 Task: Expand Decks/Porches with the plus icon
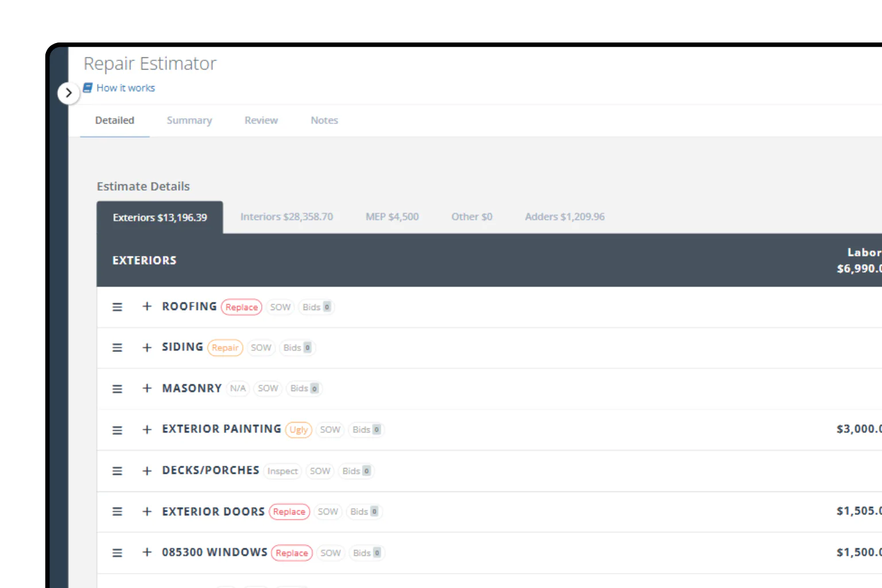click(x=147, y=471)
